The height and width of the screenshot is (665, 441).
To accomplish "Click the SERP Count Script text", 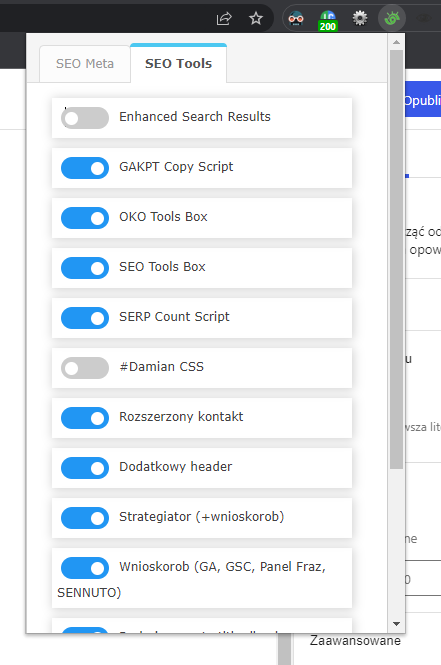I will 174,317.
